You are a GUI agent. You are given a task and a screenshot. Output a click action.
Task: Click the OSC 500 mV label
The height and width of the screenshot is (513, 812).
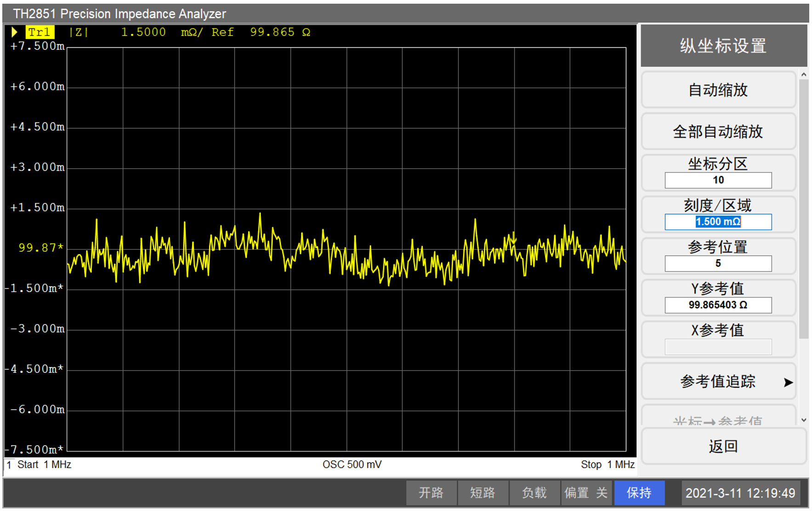click(x=352, y=464)
